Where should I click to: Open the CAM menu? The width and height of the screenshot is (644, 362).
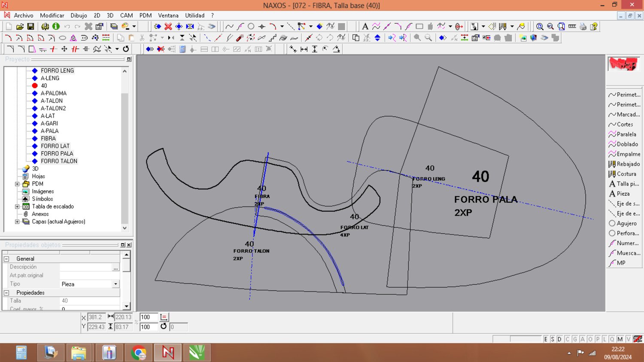click(x=126, y=15)
